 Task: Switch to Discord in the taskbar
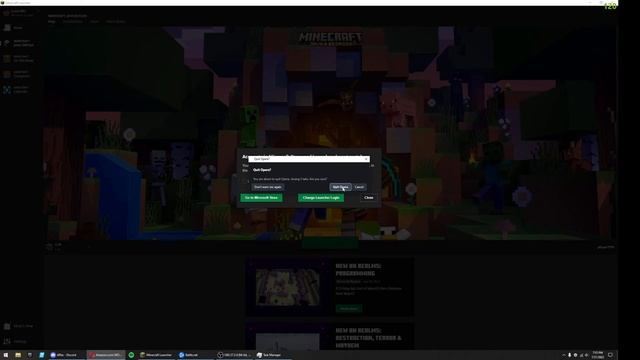pyautogui.click(x=65, y=355)
